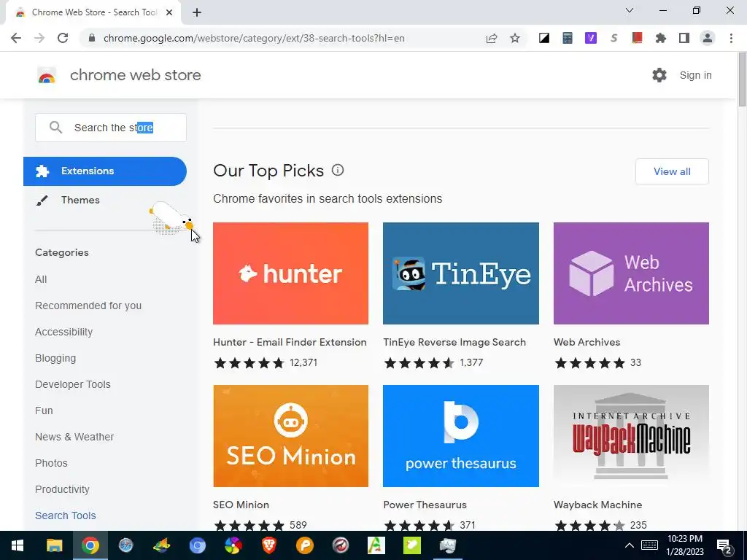The height and width of the screenshot is (560, 747).
Task: Open File Explorer from taskbar
Action: tap(54, 545)
